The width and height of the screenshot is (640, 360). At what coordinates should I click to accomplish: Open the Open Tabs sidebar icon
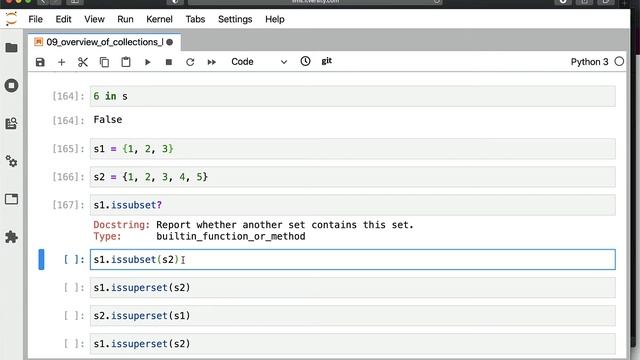pos(11,199)
